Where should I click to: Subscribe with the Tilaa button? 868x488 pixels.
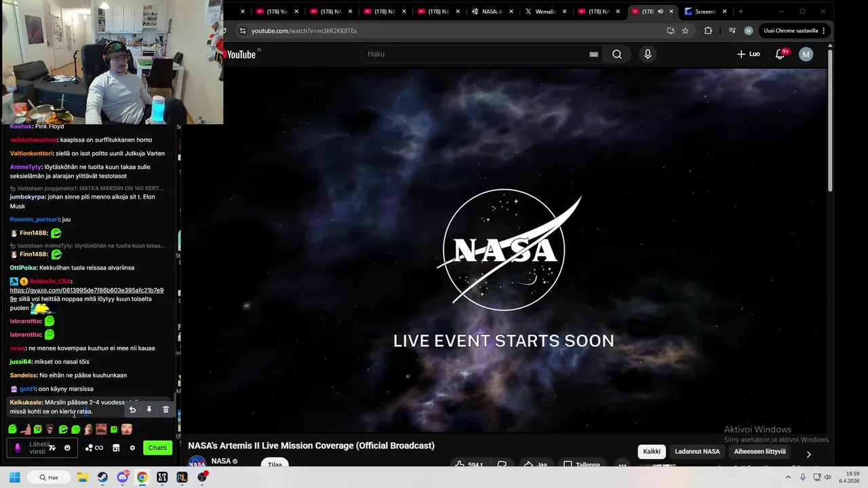275,464
